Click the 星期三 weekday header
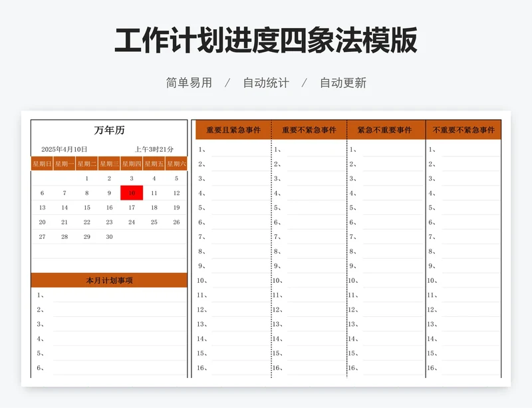Image resolution: width=532 pixels, height=408 pixels. (109, 164)
